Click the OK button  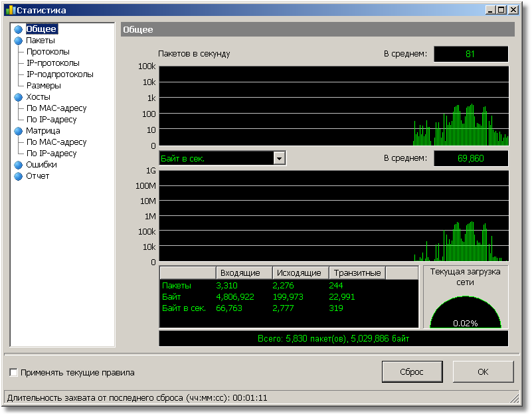[x=483, y=372]
